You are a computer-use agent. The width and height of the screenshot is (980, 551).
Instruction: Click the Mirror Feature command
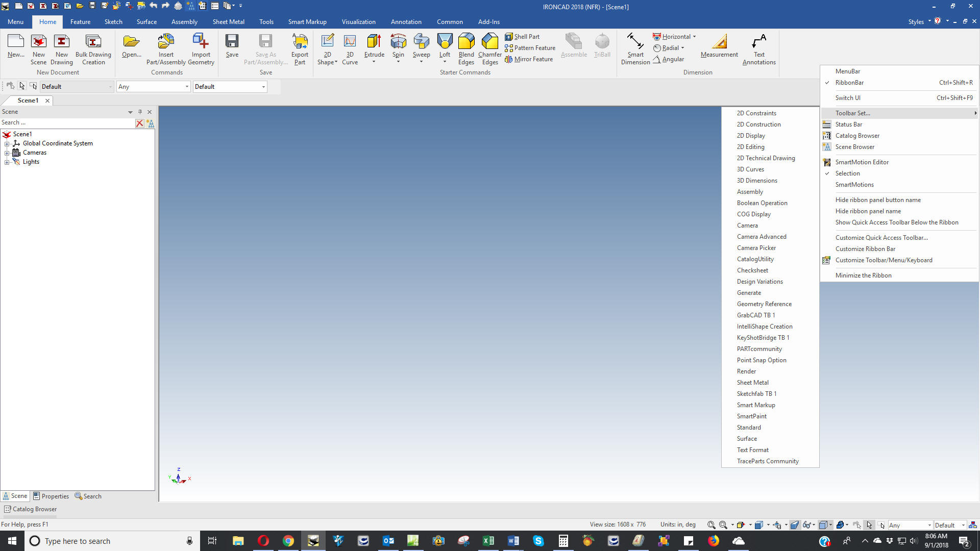529,59
